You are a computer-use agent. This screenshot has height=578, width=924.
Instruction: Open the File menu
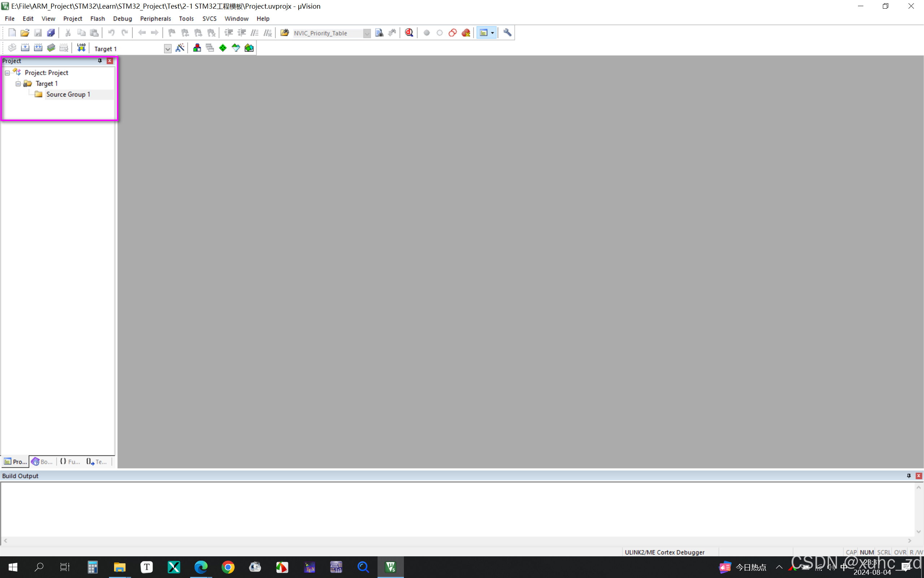click(x=9, y=18)
